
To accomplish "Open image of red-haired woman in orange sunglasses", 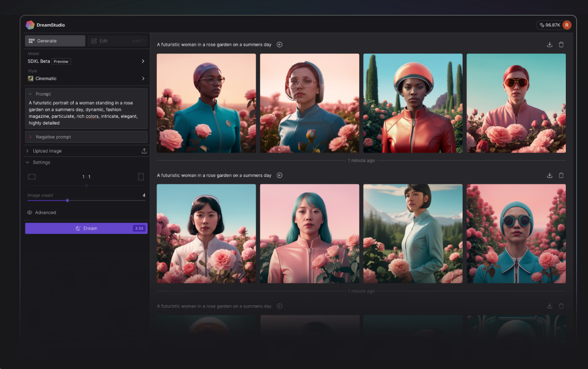I will [x=516, y=103].
